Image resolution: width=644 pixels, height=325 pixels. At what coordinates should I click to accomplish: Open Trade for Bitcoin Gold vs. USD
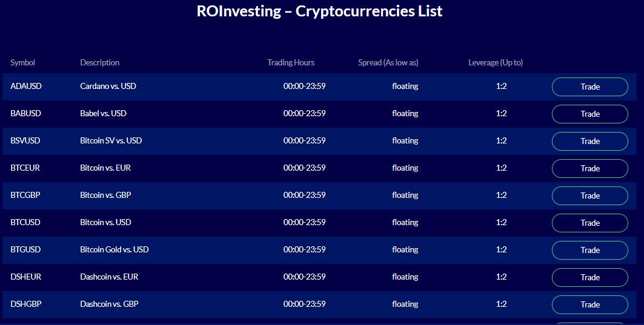590,250
